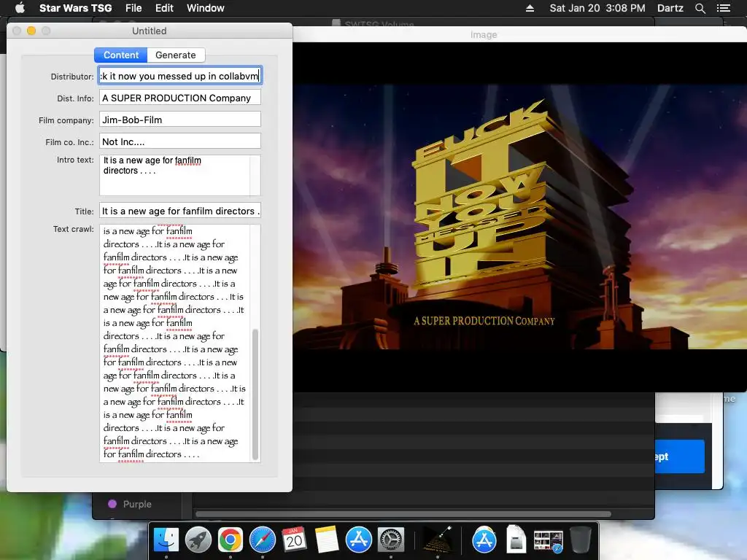747x560 pixels.
Task: Click the Dist. Info text field
Action: tap(180, 98)
